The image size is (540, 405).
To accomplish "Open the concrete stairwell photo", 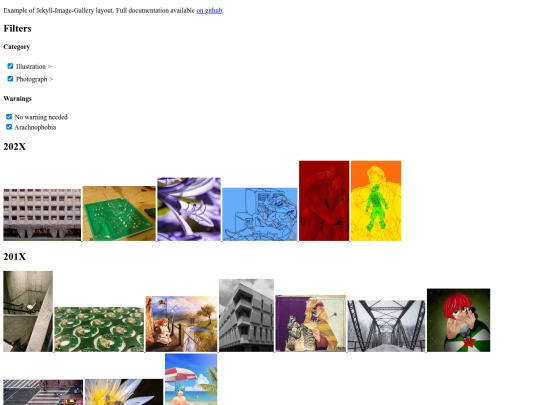I will pyautogui.click(x=28, y=311).
